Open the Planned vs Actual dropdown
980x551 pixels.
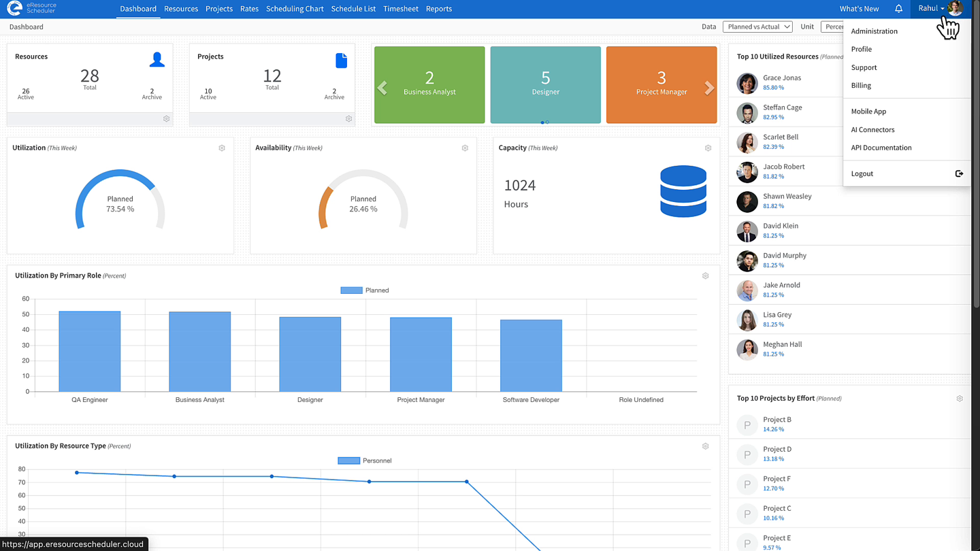[757, 27]
